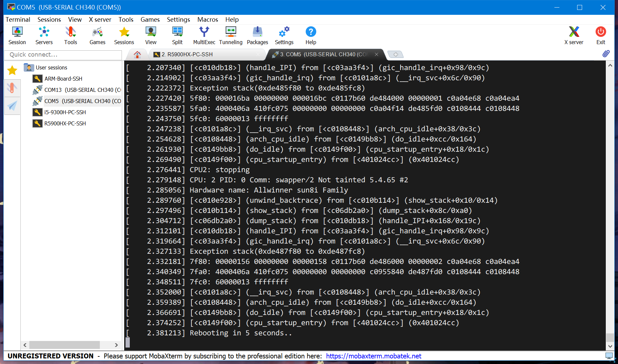This screenshot has width=618, height=364.
Task: Open the Packages icon
Action: pyautogui.click(x=257, y=36)
